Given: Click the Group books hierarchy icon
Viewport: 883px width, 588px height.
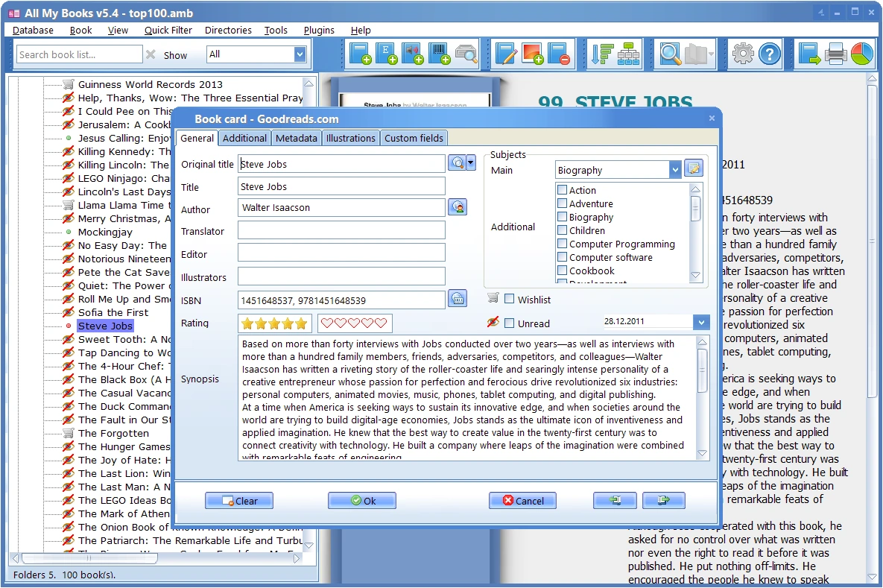Looking at the screenshot, I should coord(628,54).
